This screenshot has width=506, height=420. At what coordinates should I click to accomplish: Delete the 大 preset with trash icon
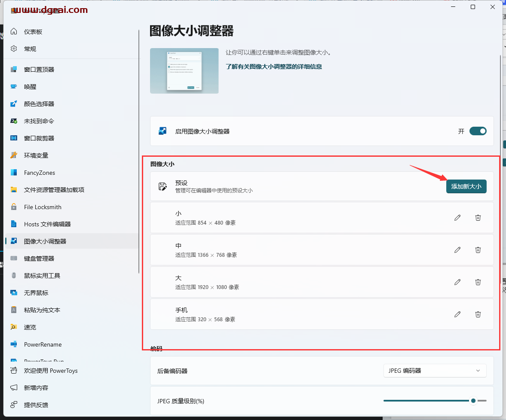[x=478, y=283]
